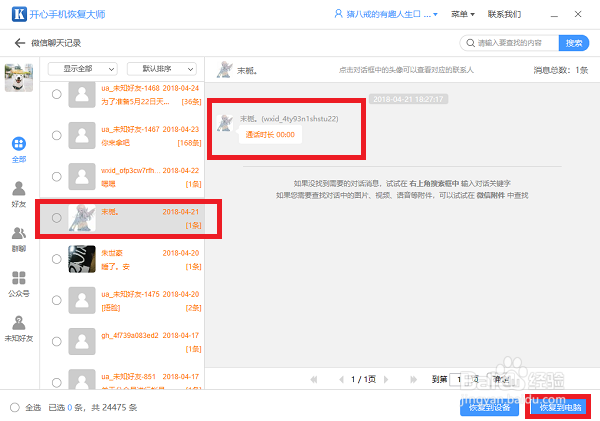Go to last page arrow
This screenshot has height=421, width=600.
click(x=413, y=379)
